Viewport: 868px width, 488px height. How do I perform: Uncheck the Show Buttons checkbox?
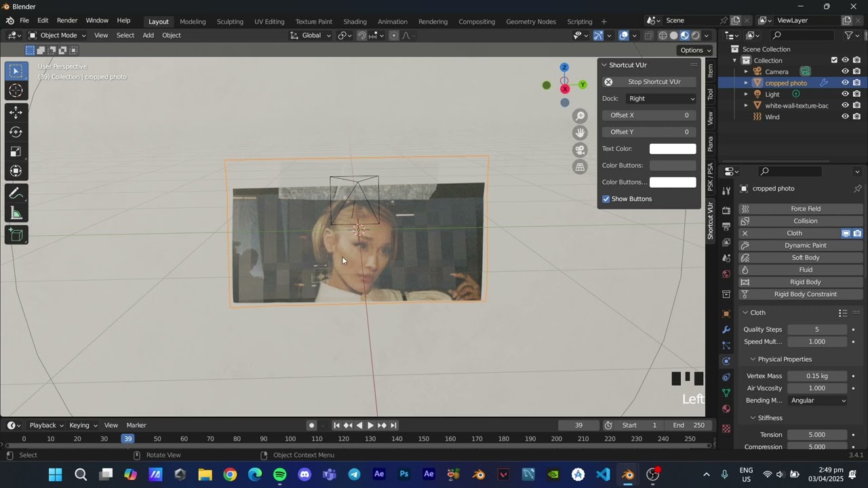(x=606, y=199)
